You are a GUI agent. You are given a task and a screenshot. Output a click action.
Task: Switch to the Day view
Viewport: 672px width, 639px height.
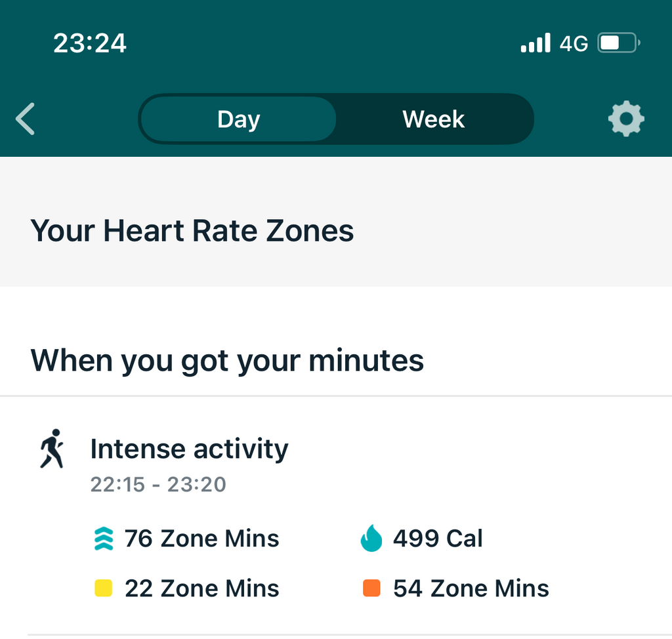point(238,119)
